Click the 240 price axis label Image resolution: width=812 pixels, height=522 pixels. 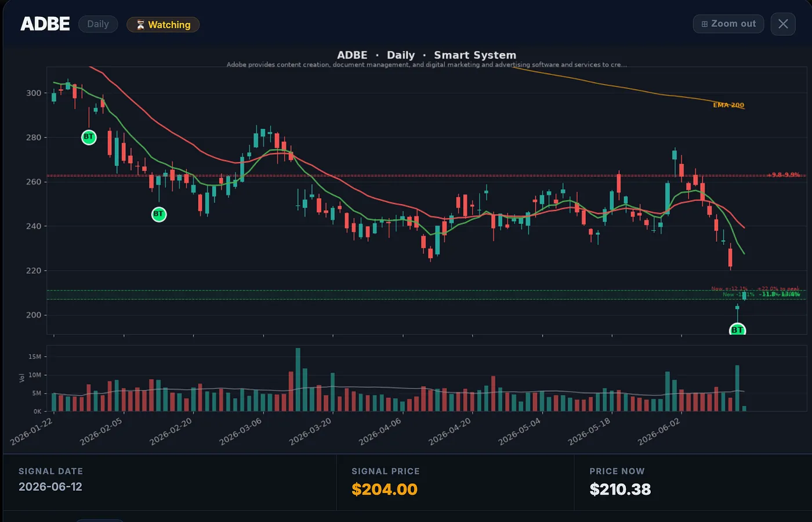click(x=34, y=226)
